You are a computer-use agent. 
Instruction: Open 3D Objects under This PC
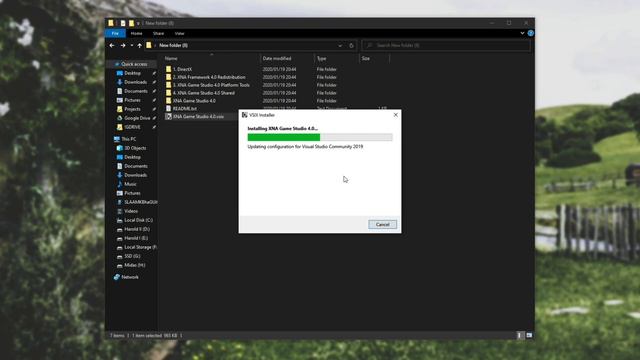[135, 148]
